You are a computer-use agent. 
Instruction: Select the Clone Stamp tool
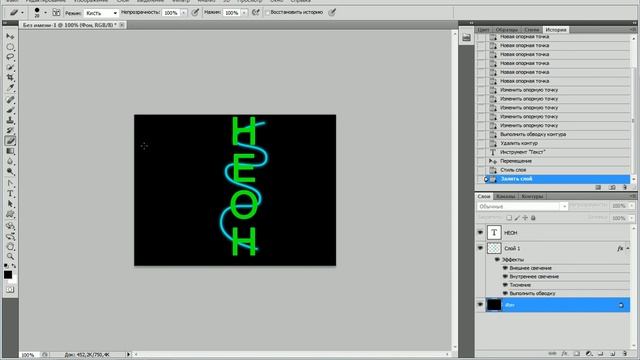(x=10, y=120)
